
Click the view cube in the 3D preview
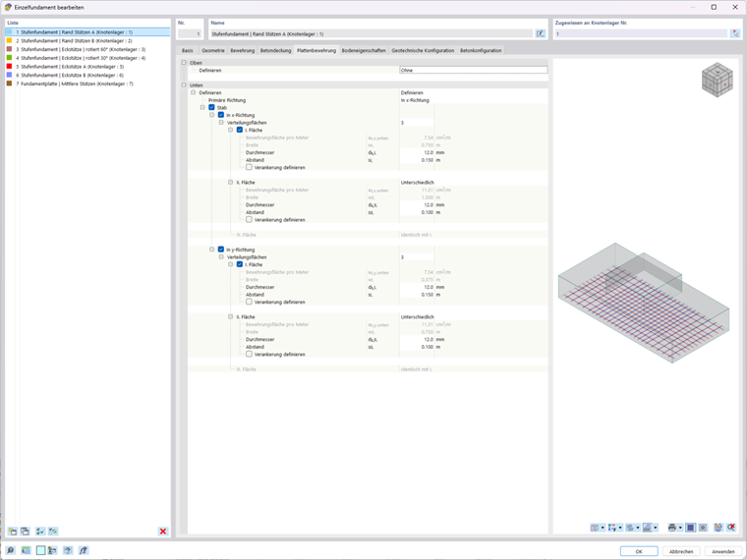tap(717, 80)
